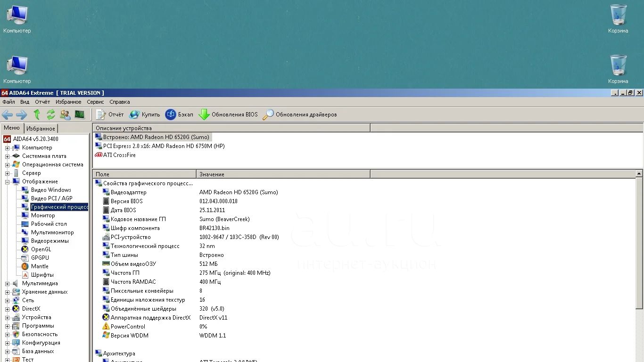Open the sensor monitor graph icon
This screenshot has width=644, height=362.
click(x=79, y=115)
